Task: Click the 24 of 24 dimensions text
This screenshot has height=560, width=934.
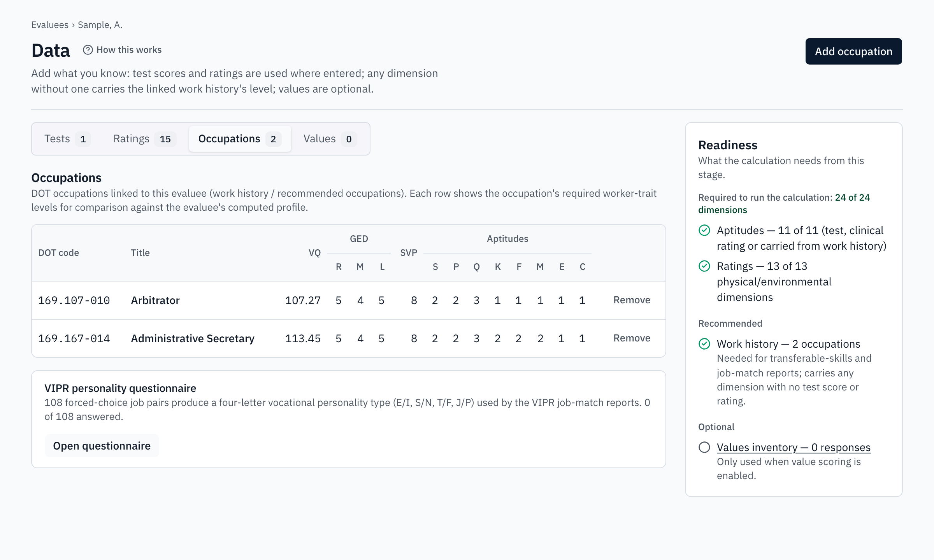Action: 784,203
